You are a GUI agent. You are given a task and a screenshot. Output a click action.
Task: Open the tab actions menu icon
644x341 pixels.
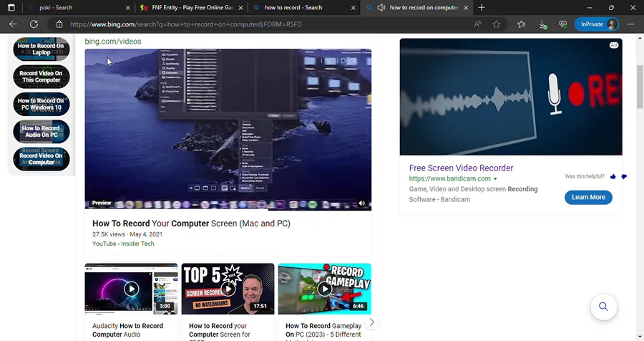tap(11, 7)
